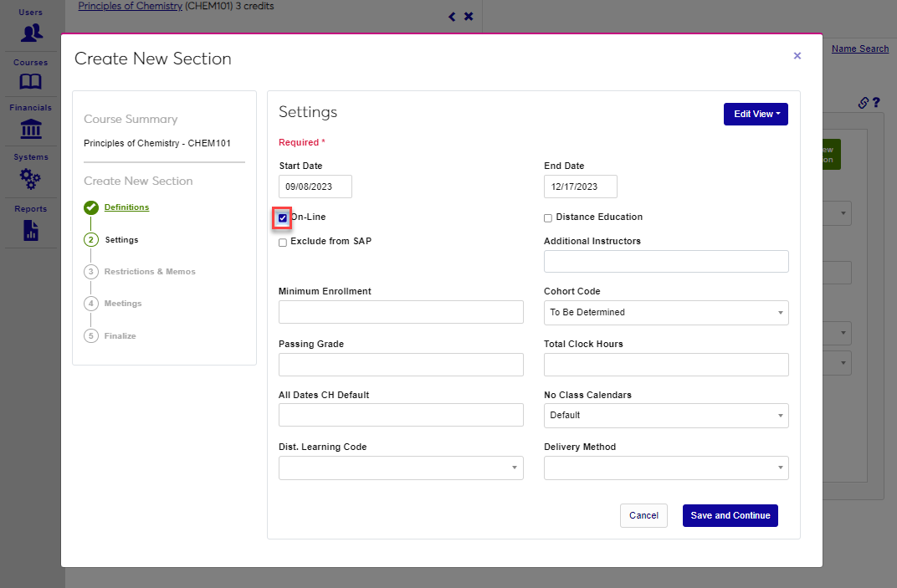Click the link chain icon
The image size is (897, 588).
point(864,103)
